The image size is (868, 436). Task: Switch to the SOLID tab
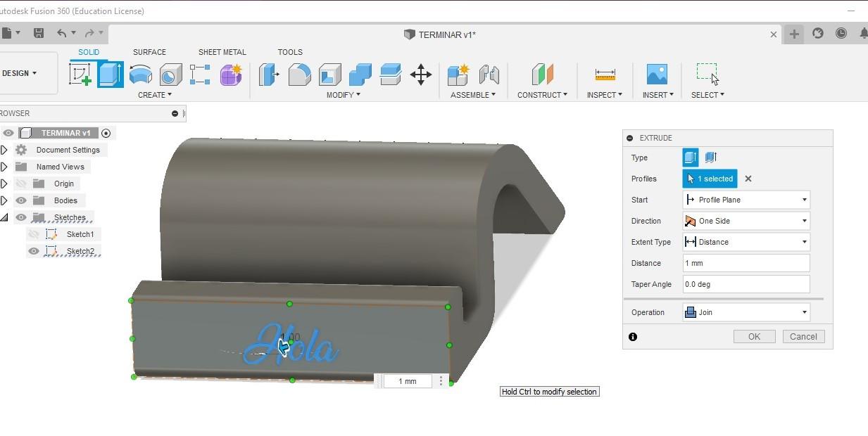[89, 52]
